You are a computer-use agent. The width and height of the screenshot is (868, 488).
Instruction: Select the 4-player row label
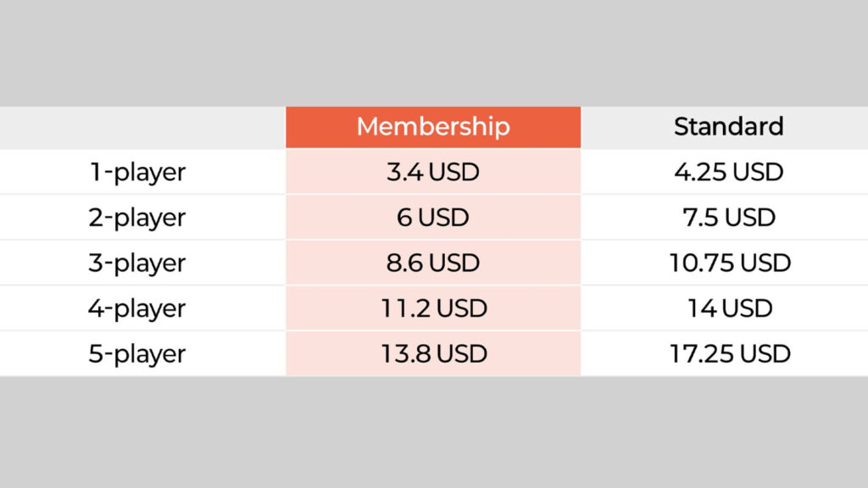[136, 308]
